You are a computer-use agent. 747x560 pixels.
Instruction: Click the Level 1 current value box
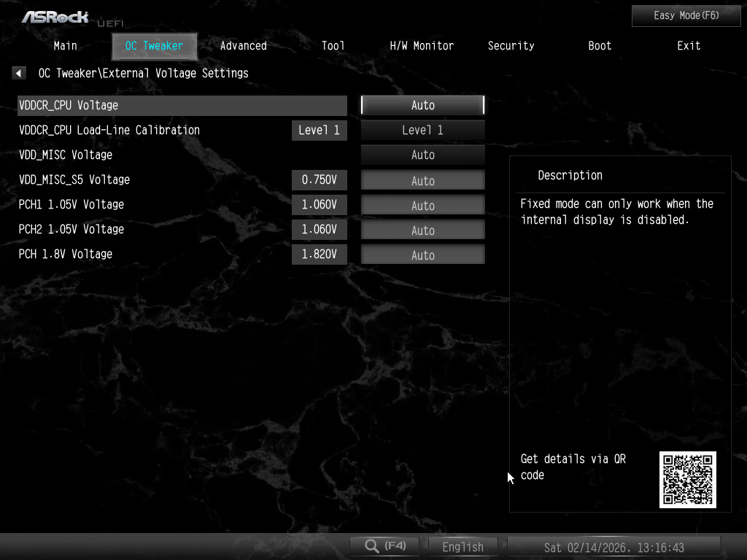click(320, 130)
